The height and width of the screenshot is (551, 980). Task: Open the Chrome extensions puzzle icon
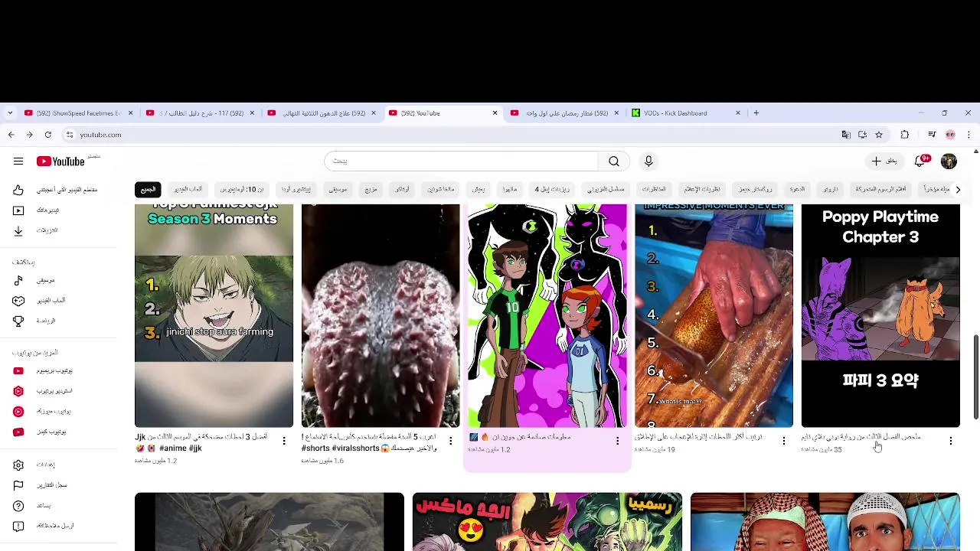905,135
